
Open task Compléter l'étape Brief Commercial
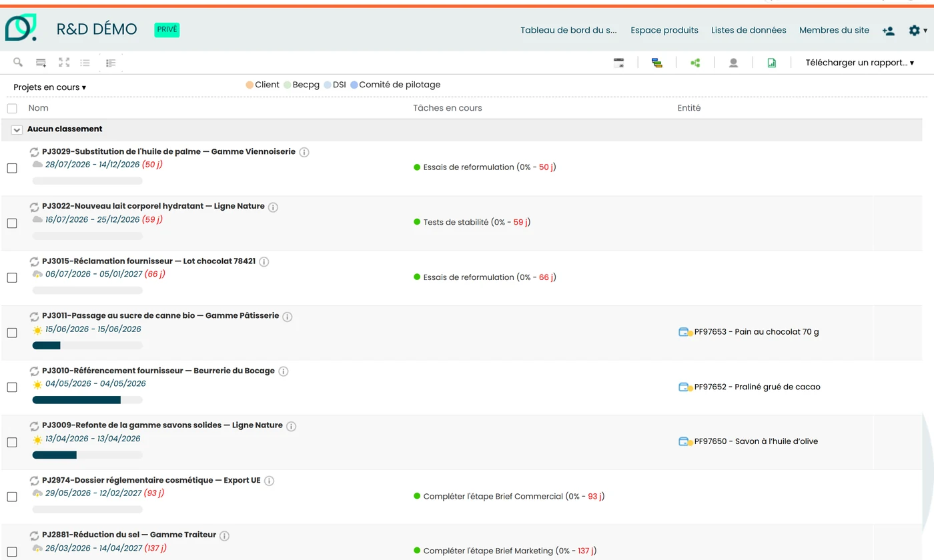493,497
